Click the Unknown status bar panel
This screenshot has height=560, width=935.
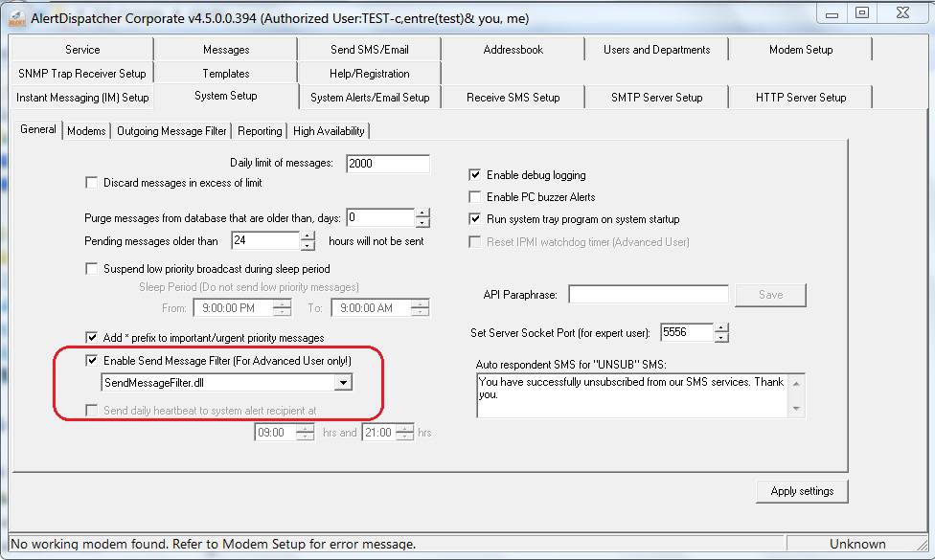[x=857, y=544]
